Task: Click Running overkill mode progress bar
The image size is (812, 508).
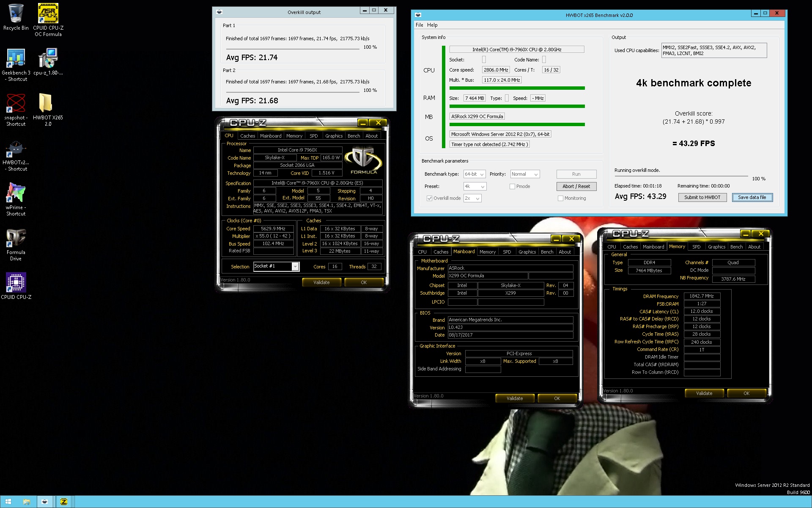Action: (681, 176)
